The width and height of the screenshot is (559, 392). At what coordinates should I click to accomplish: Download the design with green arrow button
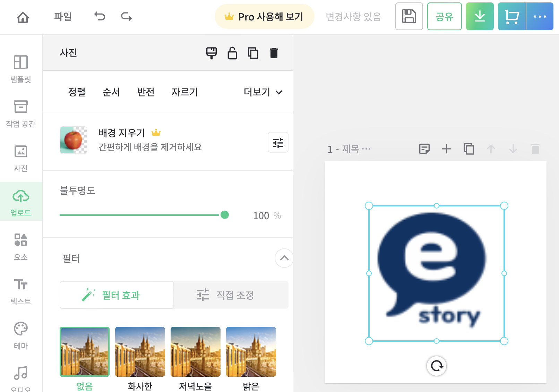480,16
